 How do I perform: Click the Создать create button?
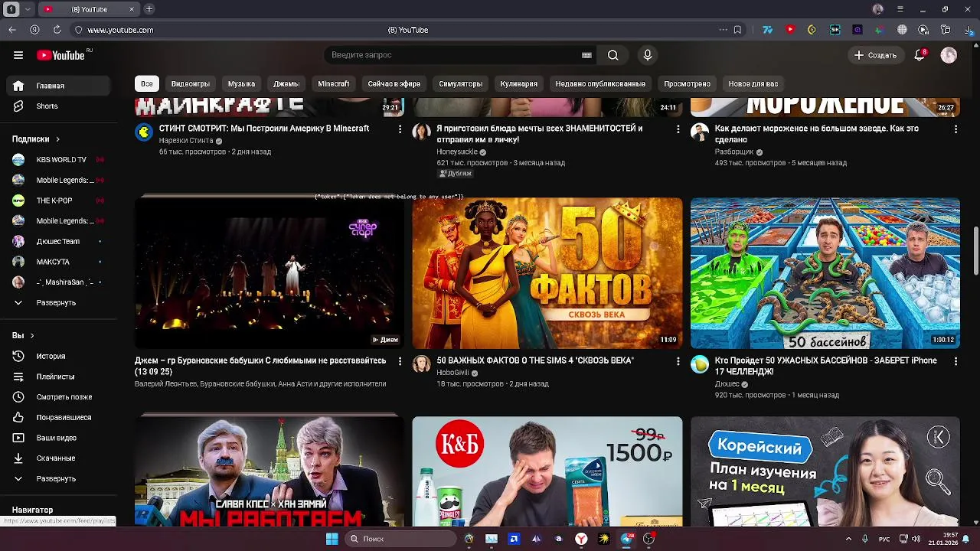(875, 55)
